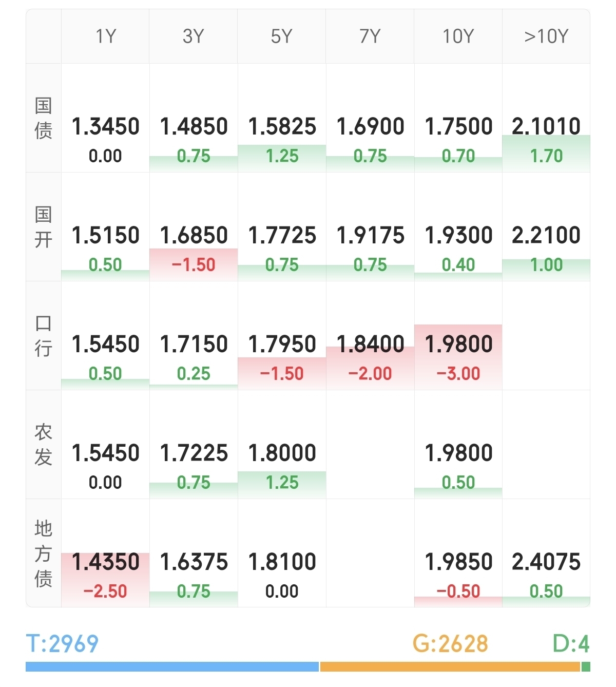The height and width of the screenshot is (687, 616).
Task: Select the >10Y column header
Action: [x=546, y=37]
